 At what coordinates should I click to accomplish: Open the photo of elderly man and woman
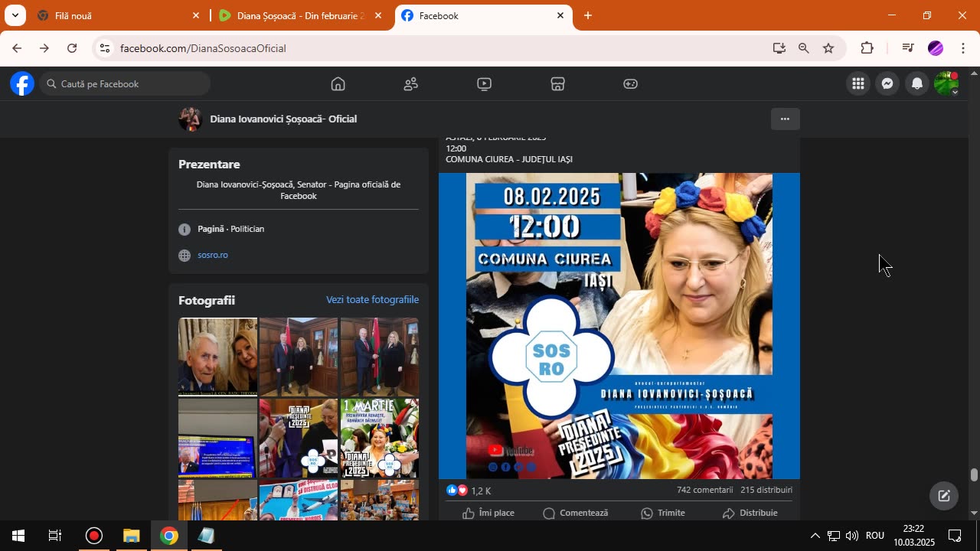(x=217, y=357)
